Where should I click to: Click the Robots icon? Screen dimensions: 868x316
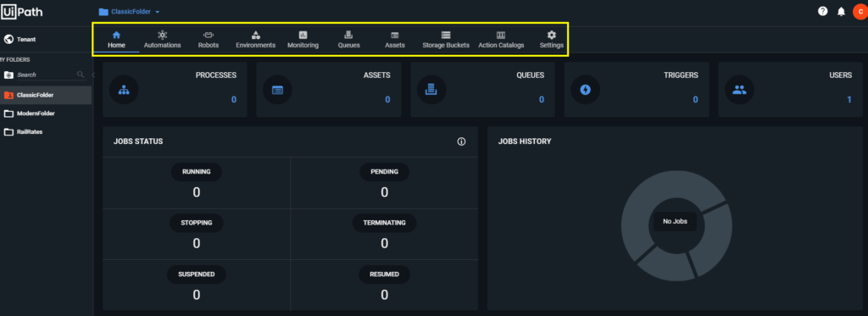tap(209, 35)
